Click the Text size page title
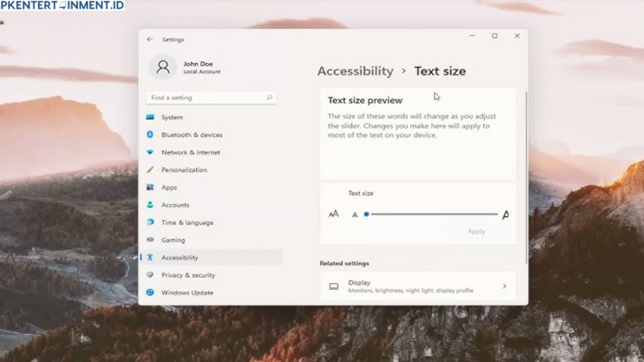This screenshot has height=362, width=644. tap(440, 71)
